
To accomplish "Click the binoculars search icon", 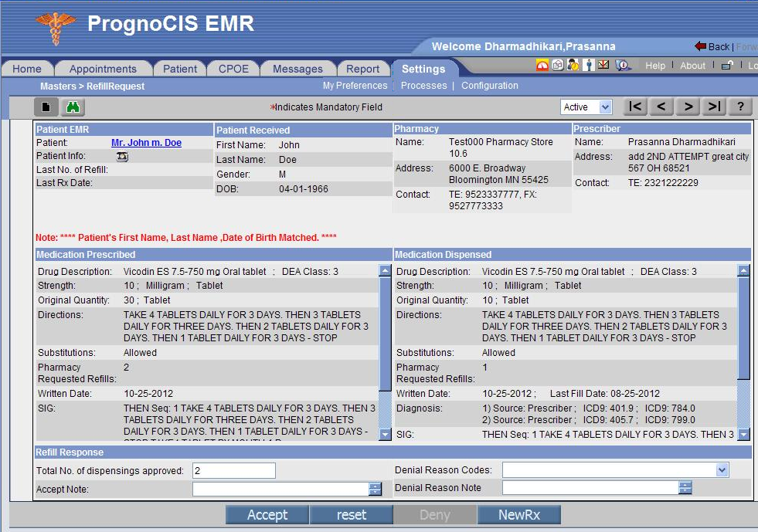I will click(x=73, y=107).
